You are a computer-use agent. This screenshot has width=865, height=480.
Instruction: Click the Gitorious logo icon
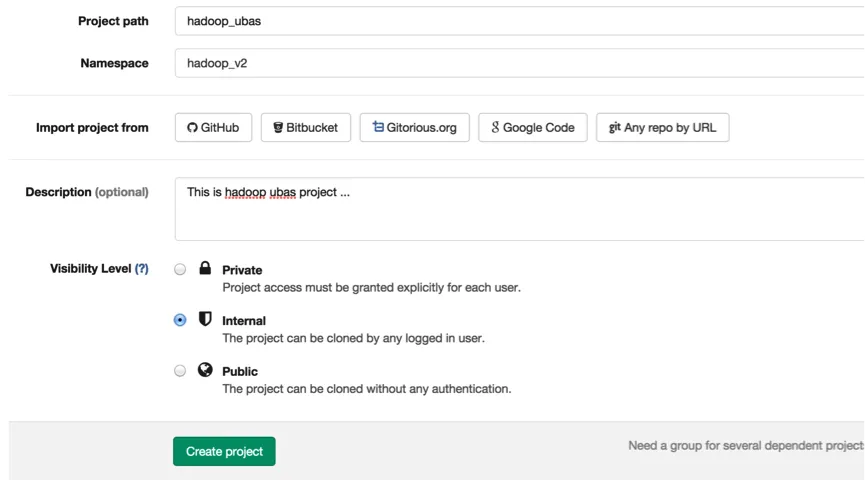coord(378,127)
